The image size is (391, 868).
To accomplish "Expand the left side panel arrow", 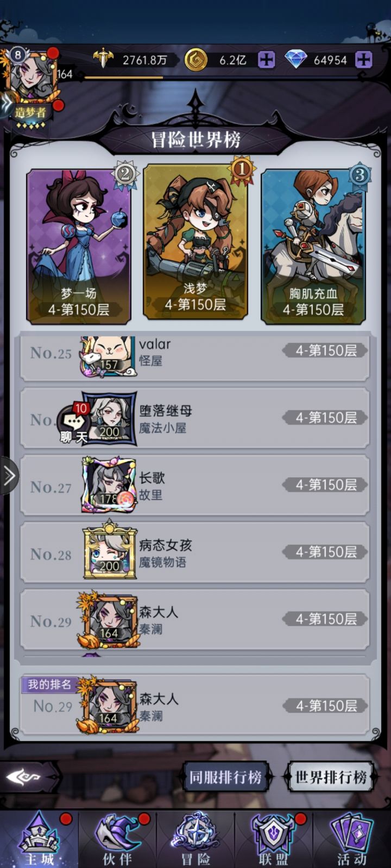I will pos(9,476).
